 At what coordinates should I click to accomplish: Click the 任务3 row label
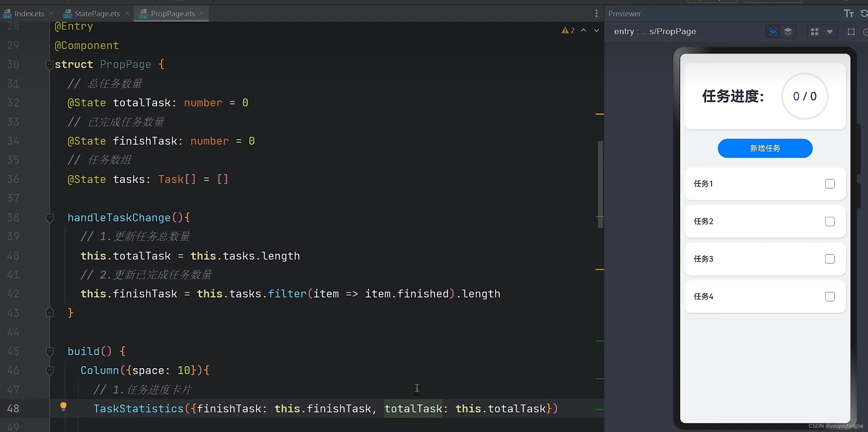(703, 259)
